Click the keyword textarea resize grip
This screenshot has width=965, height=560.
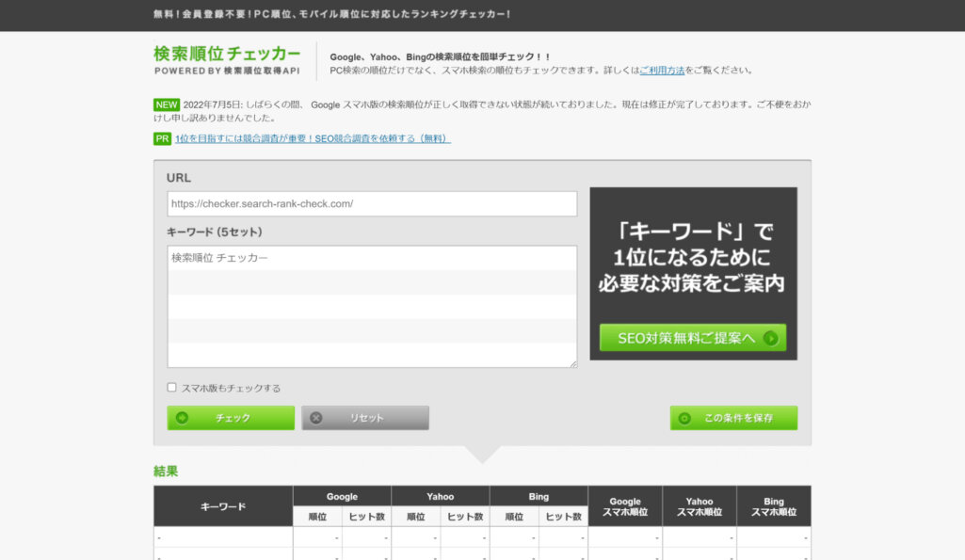pyautogui.click(x=571, y=362)
